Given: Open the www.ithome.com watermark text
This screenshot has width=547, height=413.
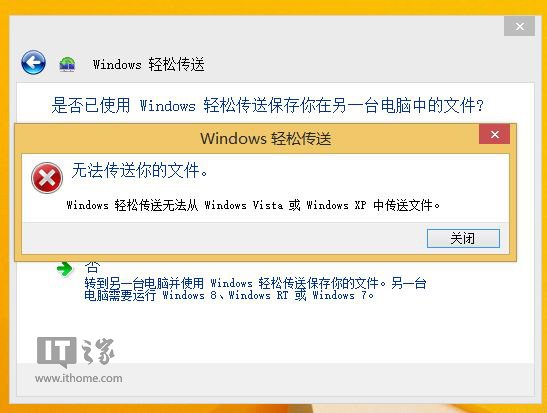Looking at the screenshot, I should [x=78, y=378].
